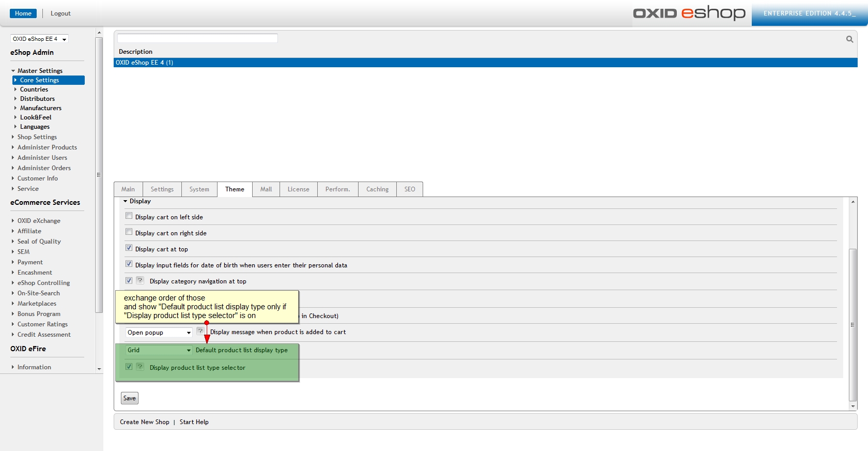Enable Display cart on left side
This screenshot has height=451, width=868.
[129, 216]
